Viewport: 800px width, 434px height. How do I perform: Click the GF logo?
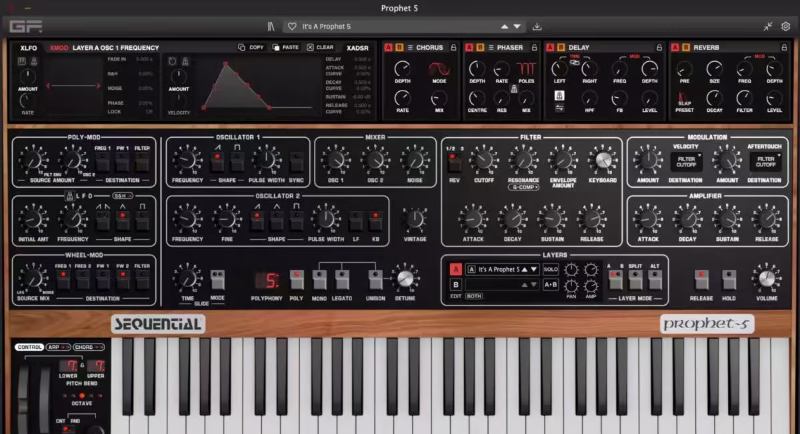(26, 27)
